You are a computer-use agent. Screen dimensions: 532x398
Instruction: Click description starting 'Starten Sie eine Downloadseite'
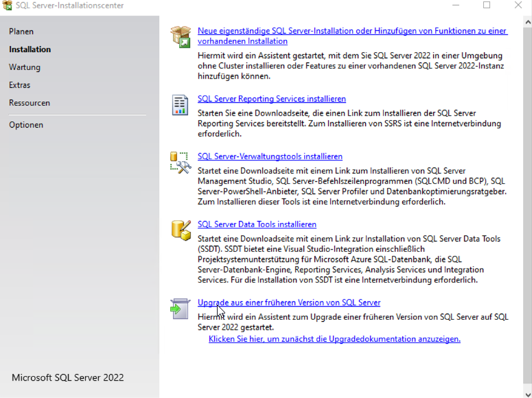click(x=349, y=124)
